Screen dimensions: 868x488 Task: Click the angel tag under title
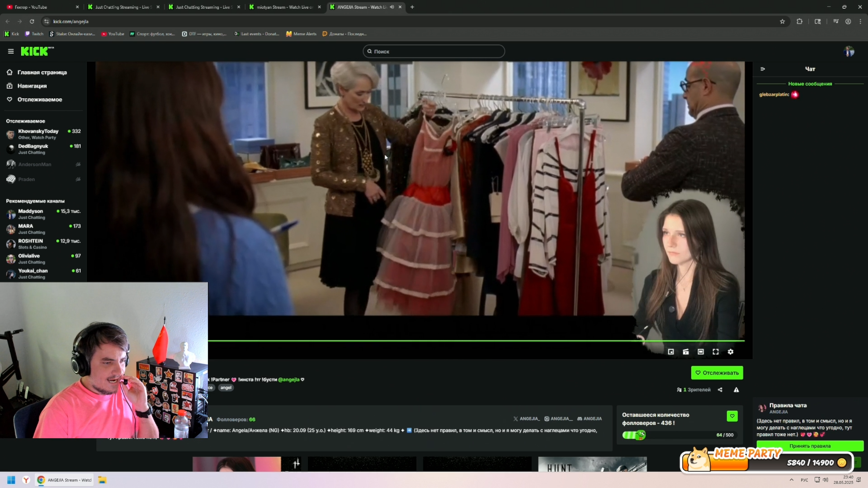click(x=226, y=388)
